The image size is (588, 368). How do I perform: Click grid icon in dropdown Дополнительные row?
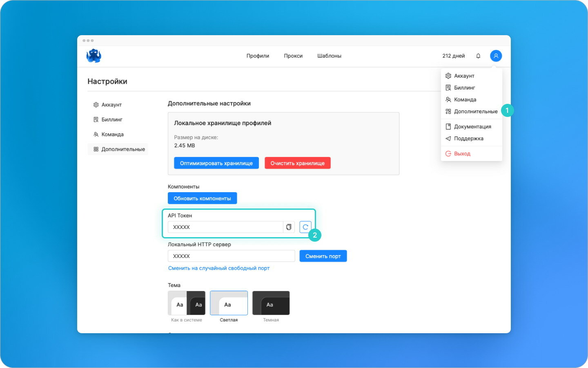(x=448, y=111)
